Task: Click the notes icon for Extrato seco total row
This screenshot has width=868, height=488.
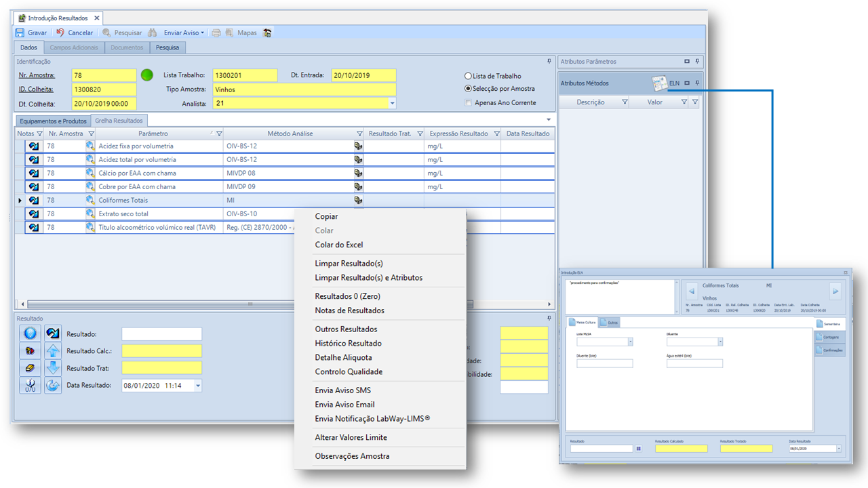Action: coord(33,213)
